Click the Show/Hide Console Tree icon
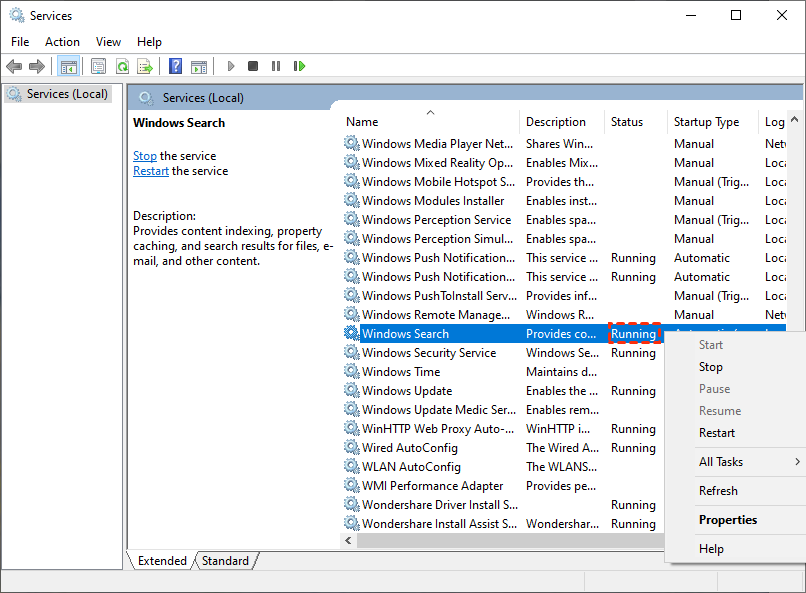 [69, 66]
